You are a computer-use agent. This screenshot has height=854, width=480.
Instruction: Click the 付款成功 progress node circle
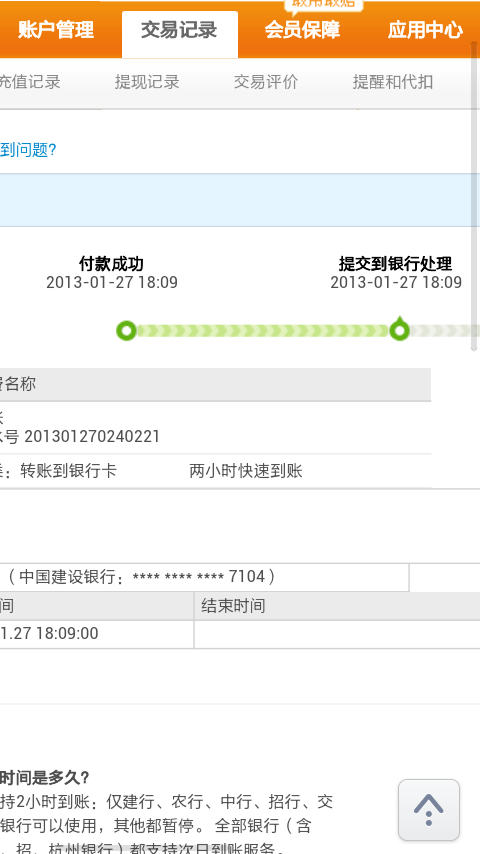coord(127,330)
